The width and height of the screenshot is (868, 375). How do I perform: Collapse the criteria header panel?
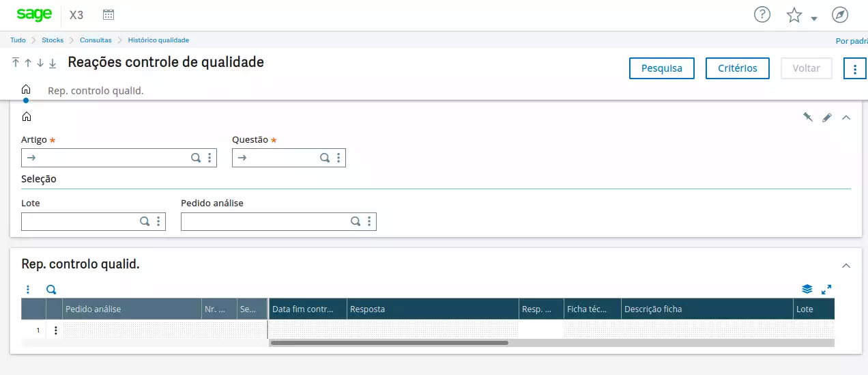pyautogui.click(x=846, y=117)
